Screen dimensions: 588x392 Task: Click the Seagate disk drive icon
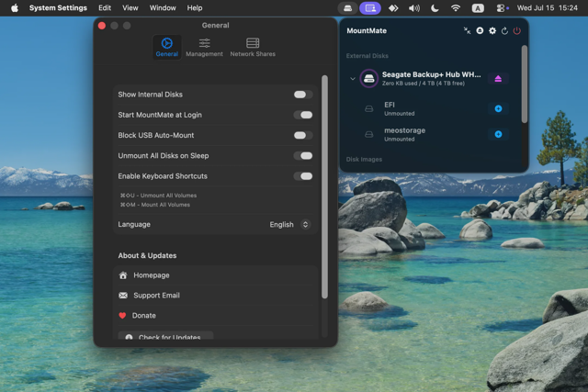[x=369, y=78]
